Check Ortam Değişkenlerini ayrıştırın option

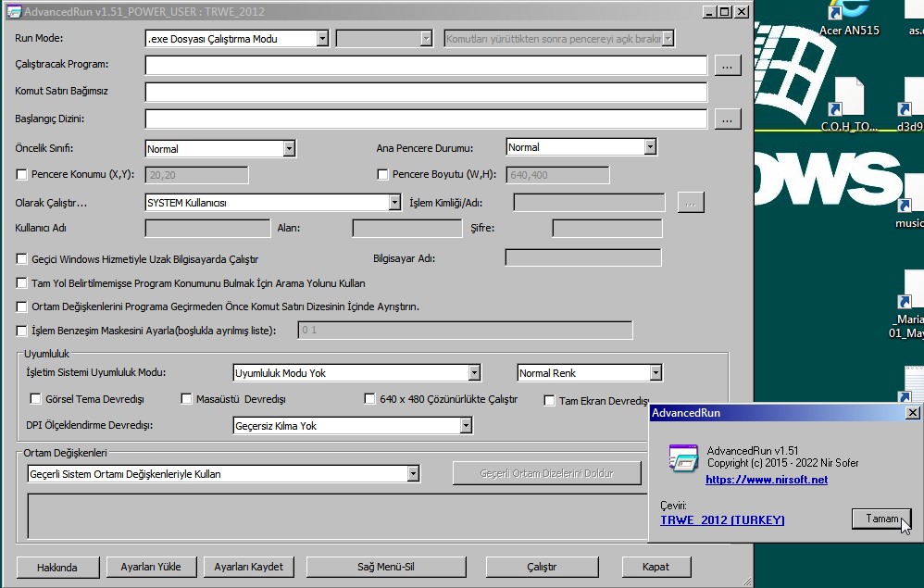(22, 307)
